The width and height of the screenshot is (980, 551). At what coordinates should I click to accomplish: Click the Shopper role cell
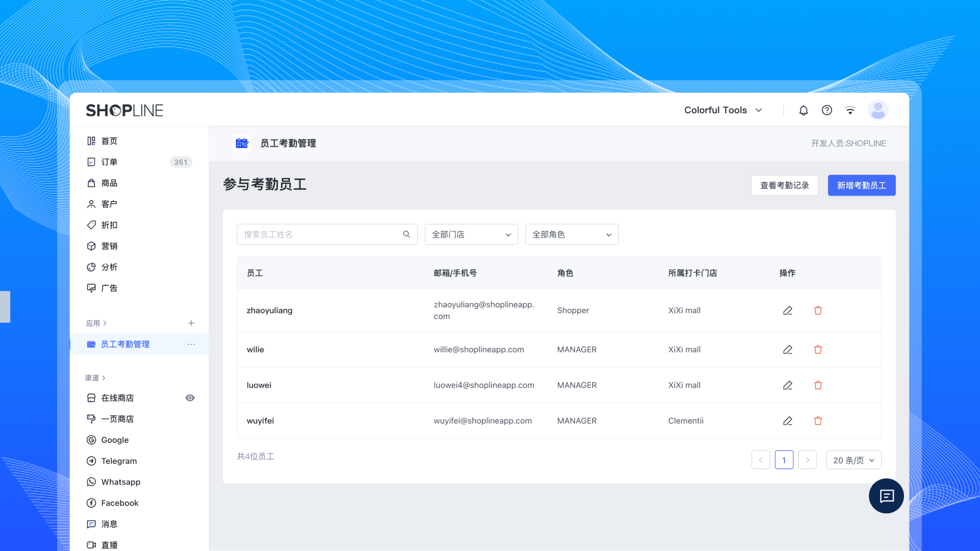pos(573,311)
